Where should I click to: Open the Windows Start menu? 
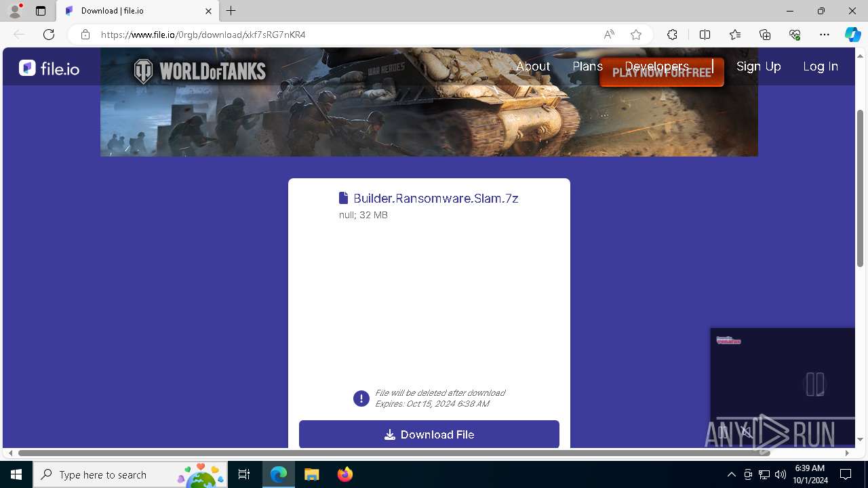[16, 474]
